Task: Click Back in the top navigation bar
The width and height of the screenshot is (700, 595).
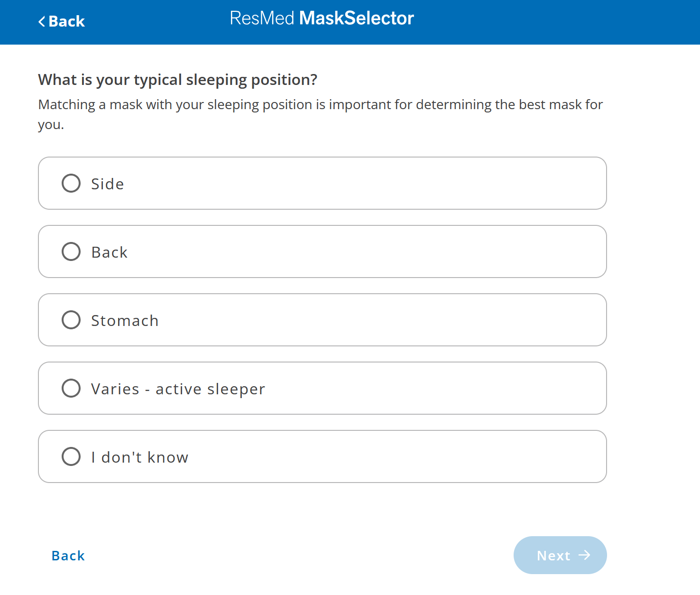Action: point(61,21)
